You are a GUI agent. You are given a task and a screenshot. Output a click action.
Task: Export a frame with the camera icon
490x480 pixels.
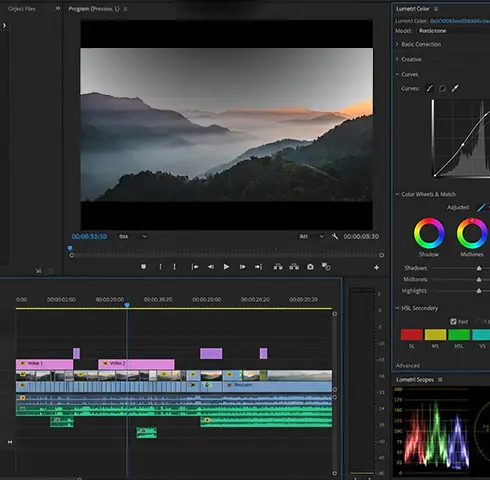(x=310, y=267)
